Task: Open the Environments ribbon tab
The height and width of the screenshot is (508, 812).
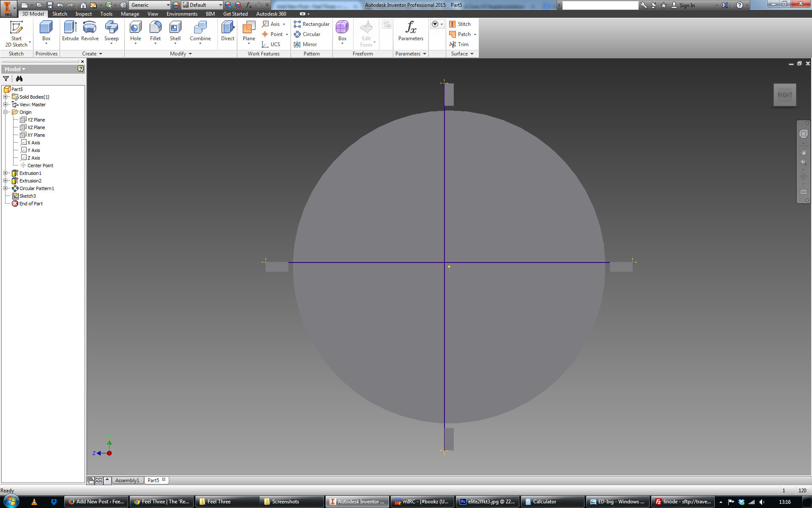Action: point(182,14)
